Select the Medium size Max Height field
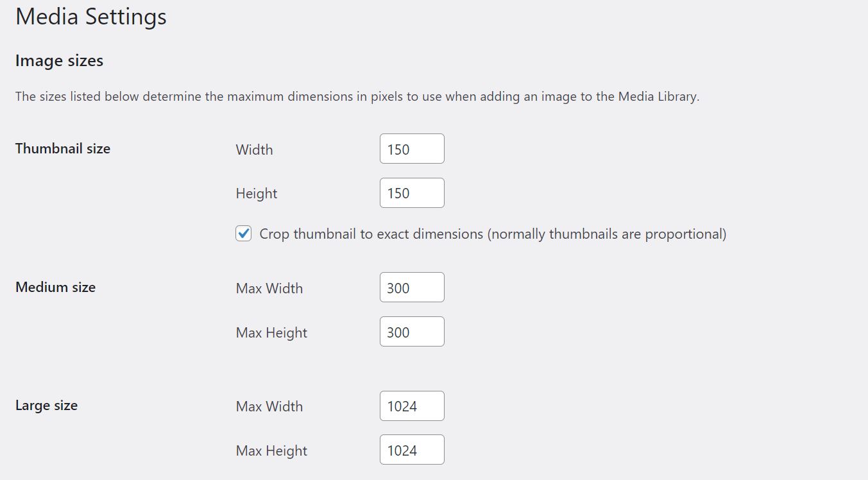868x480 pixels. coord(411,331)
